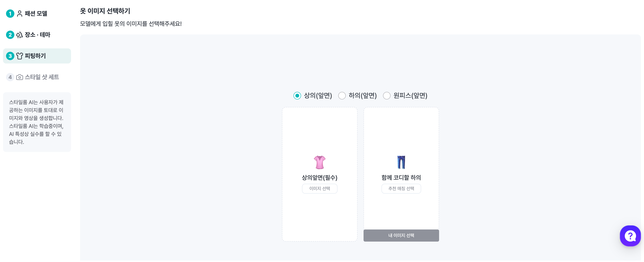Open the 스타일 샷 세트 step
The width and height of the screenshot is (644, 262).
[42, 77]
